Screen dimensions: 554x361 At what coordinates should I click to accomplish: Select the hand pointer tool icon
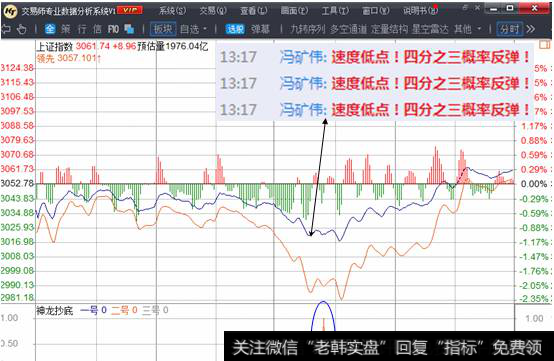click(22, 29)
